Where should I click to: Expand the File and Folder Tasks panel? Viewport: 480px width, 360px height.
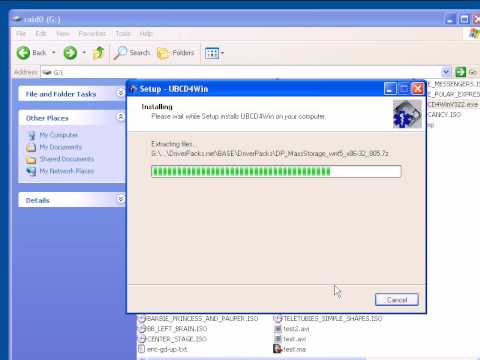pyautogui.click(x=120, y=93)
